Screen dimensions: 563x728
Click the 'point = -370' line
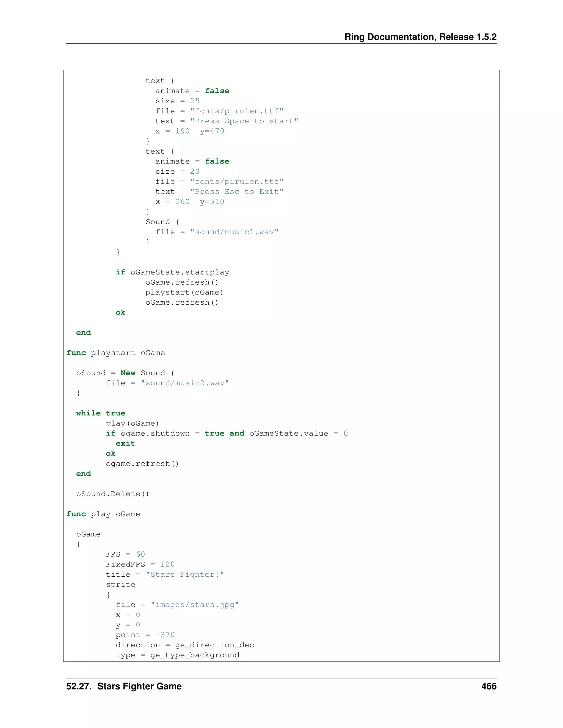click(x=145, y=635)
